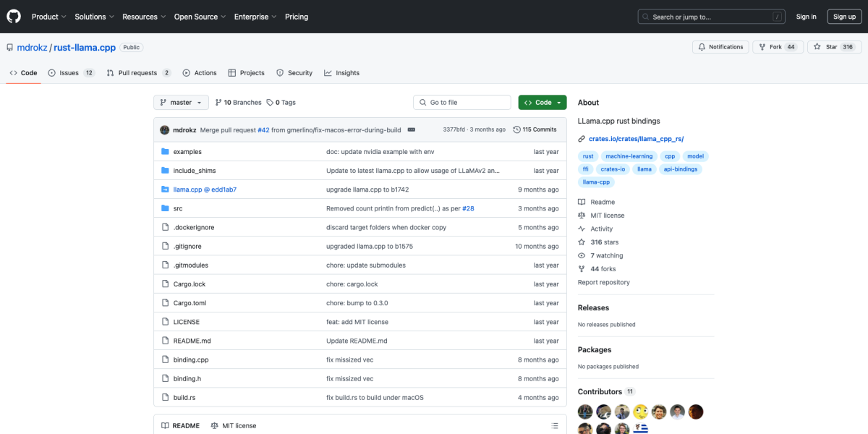Click the MIT license scale icon
The image size is (868, 434).
[582, 215]
